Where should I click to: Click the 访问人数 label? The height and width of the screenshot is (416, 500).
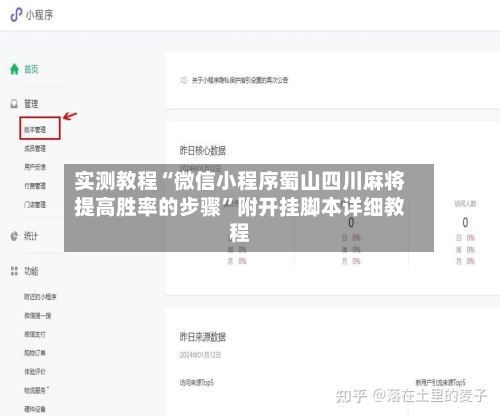coord(465,204)
